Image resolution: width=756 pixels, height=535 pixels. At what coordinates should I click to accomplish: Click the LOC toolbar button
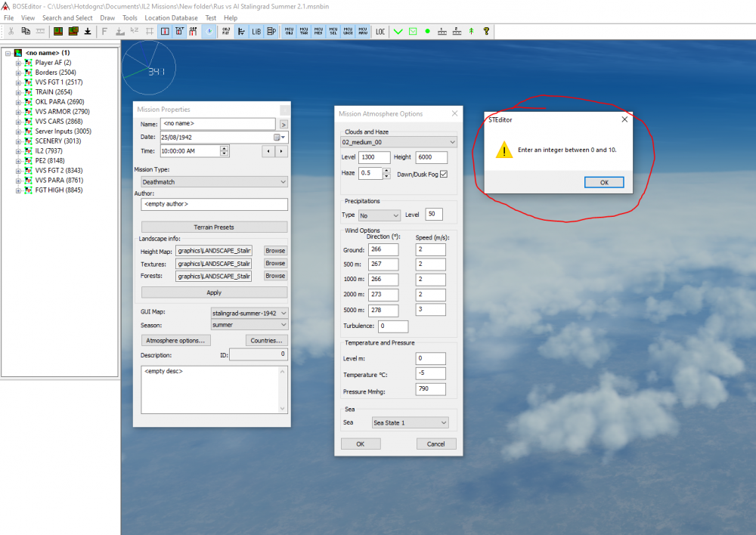coord(380,32)
